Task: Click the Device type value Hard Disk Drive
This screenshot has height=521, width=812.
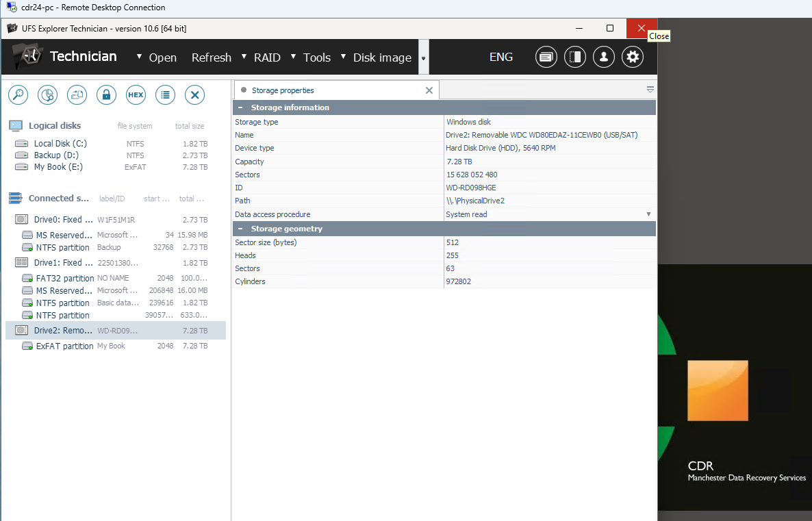Action: (x=500, y=148)
